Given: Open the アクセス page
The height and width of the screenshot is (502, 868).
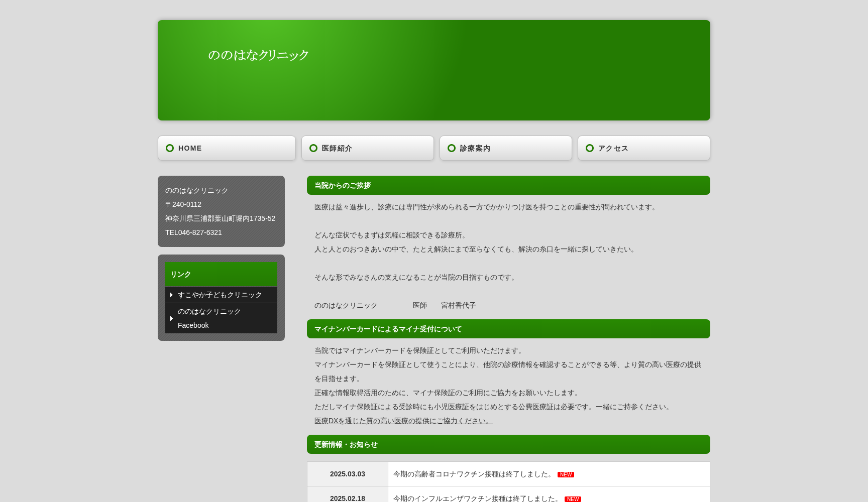Looking at the screenshot, I should point(613,148).
